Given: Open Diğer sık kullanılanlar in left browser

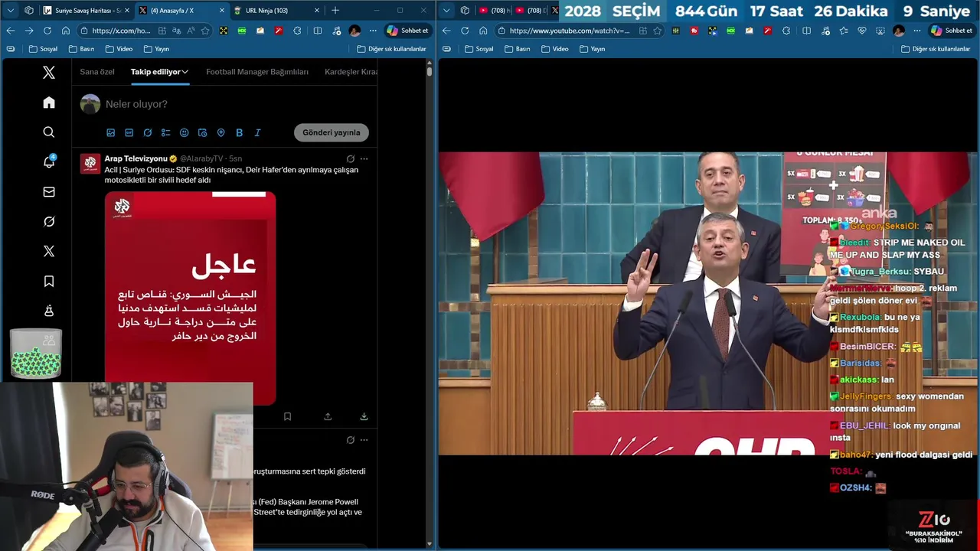Looking at the screenshot, I should pyautogui.click(x=391, y=49).
